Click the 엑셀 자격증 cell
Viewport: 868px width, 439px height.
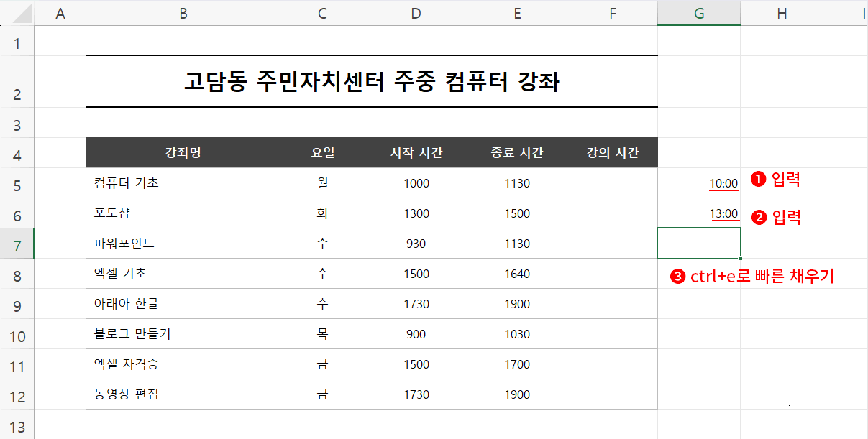pos(183,364)
